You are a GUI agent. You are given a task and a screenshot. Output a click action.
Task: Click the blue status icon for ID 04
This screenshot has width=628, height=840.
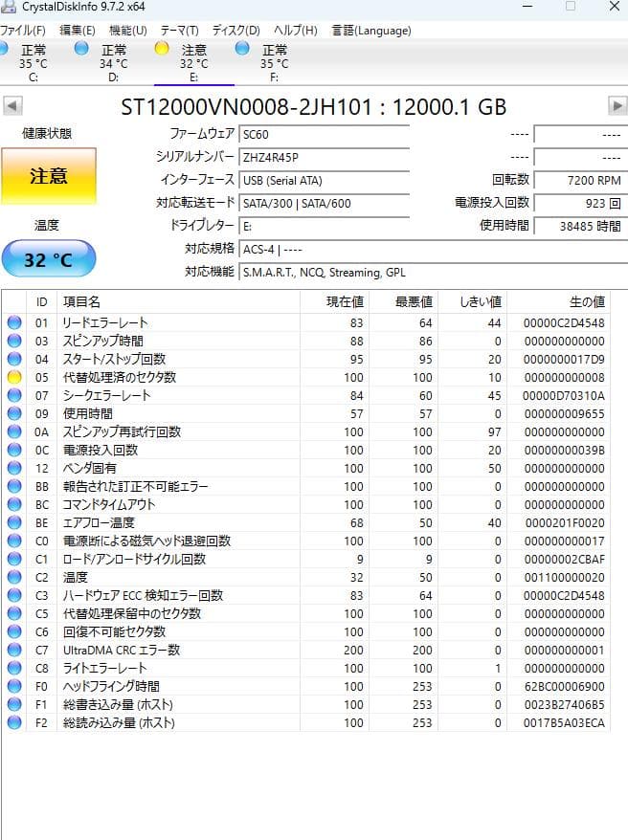14,359
